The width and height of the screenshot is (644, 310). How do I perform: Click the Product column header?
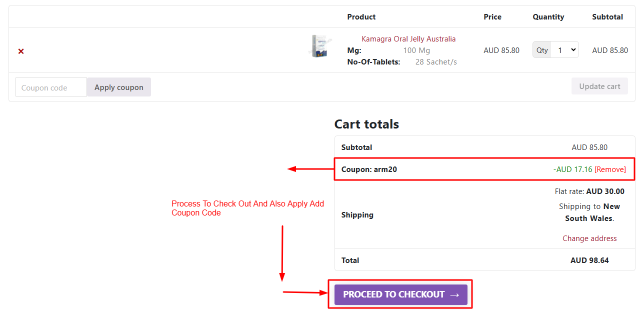tap(361, 17)
